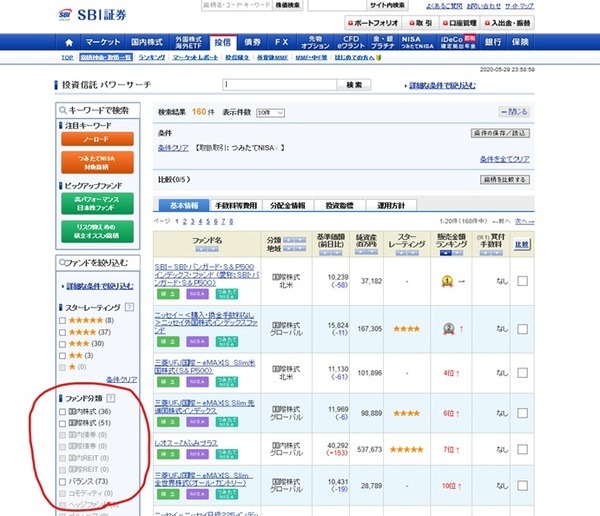
Task: Click the stock keyword search field at top
Action: pos(237,5)
